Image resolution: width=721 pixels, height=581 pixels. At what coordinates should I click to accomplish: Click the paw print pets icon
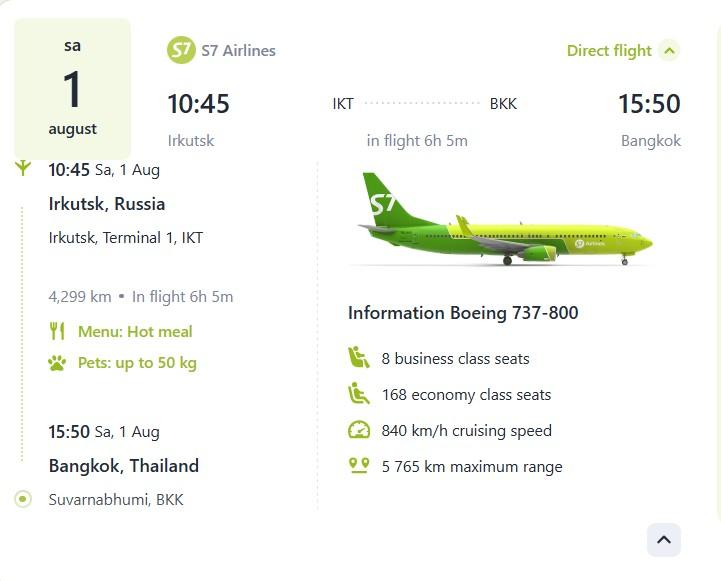click(x=57, y=363)
